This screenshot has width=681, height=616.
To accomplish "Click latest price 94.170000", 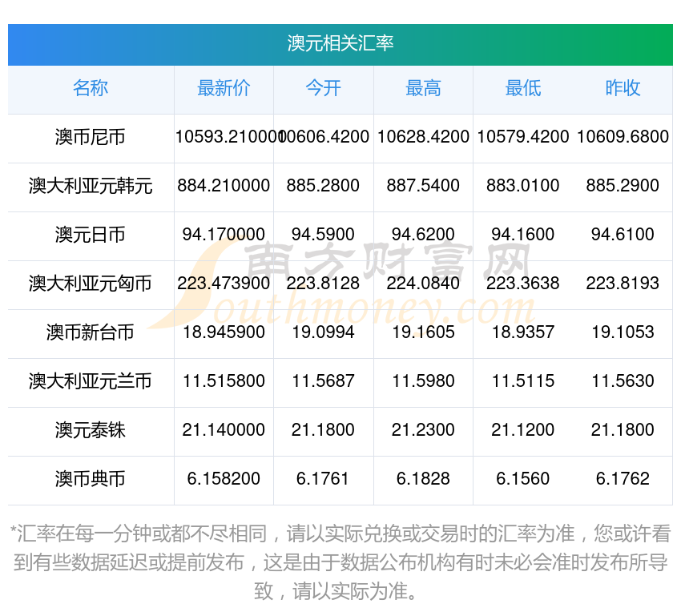I will 224,235.
